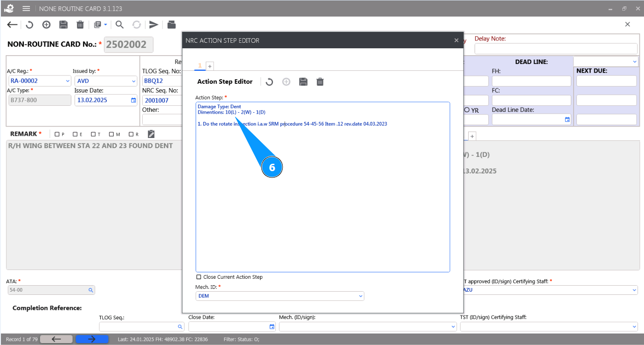The image size is (644, 345).
Task: Go to previous record with the grey arrow
Action: tap(56, 339)
